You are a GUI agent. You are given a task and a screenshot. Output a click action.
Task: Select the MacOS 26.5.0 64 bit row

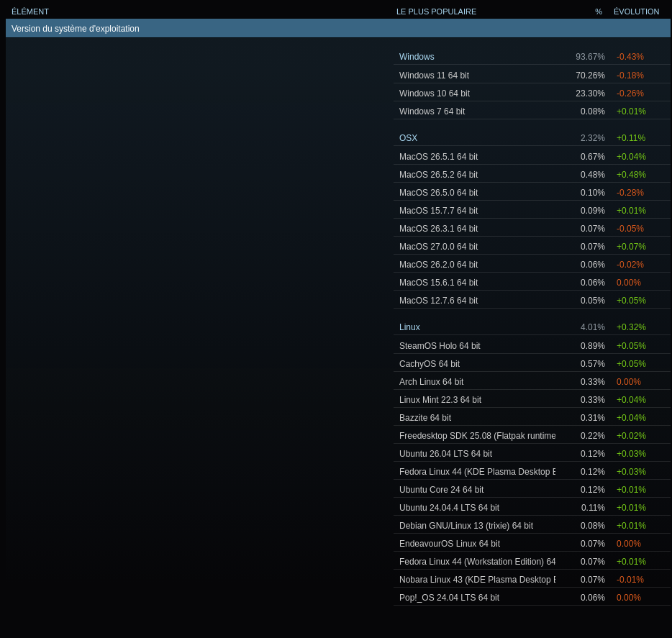point(532,192)
